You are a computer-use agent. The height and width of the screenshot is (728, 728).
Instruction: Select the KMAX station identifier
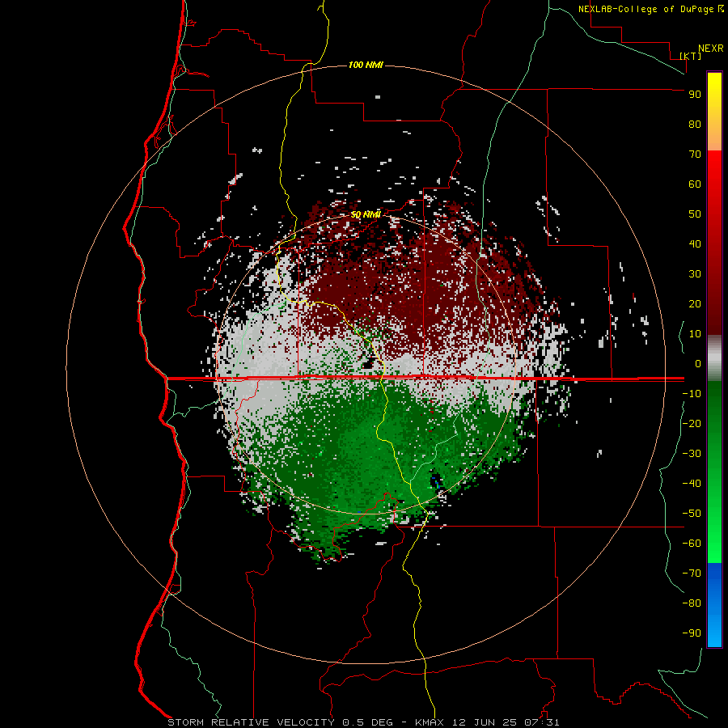(x=430, y=722)
